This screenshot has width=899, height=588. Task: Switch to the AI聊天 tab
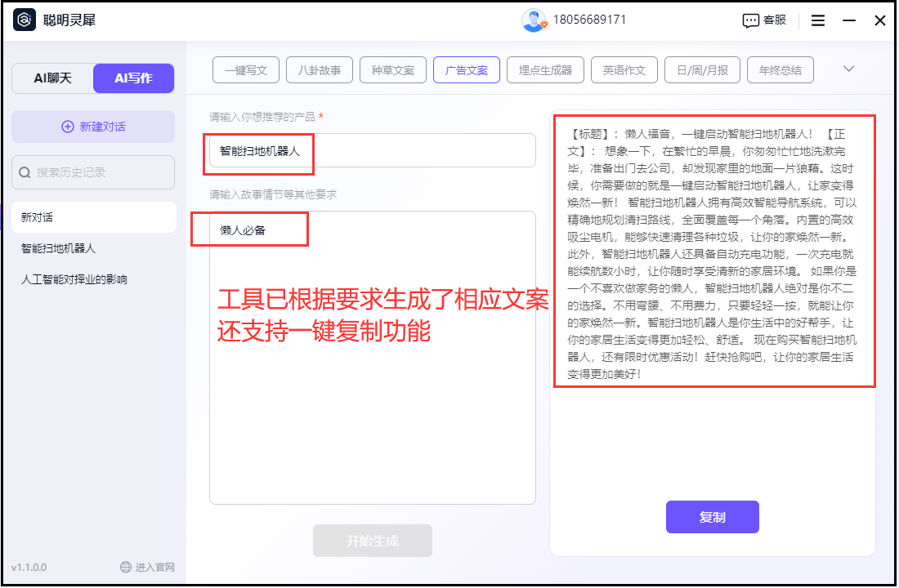52,78
